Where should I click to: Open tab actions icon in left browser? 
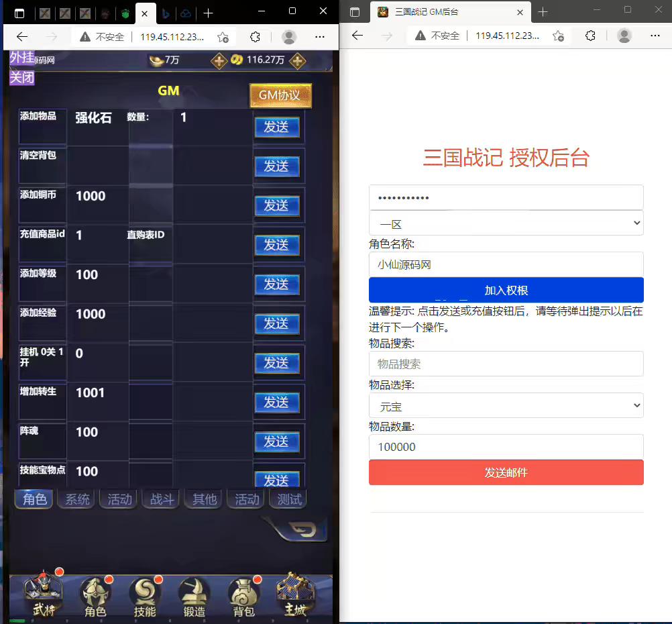click(x=19, y=13)
